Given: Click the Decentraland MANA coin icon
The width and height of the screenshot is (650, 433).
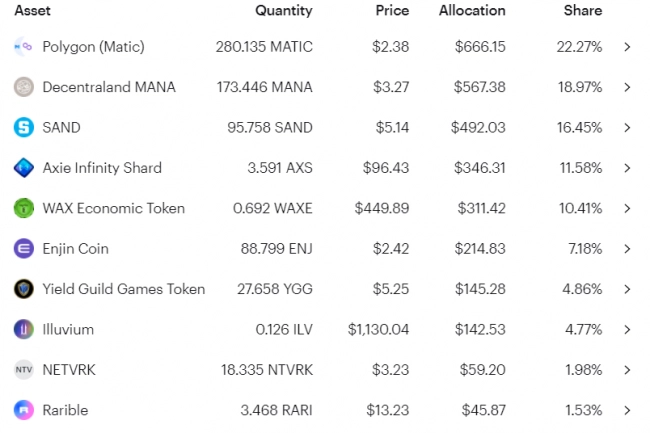Looking at the screenshot, I should (24, 87).
